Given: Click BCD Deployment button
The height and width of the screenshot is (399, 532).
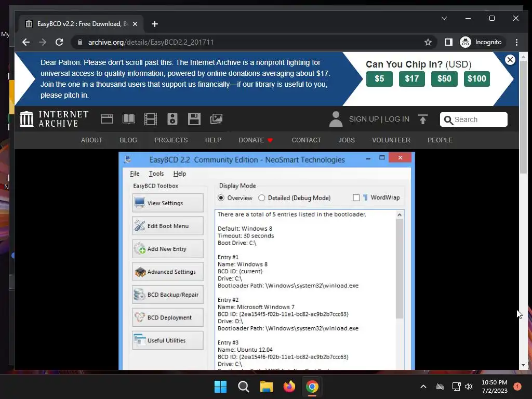Looking at the screenshot, I should [168, 317].
